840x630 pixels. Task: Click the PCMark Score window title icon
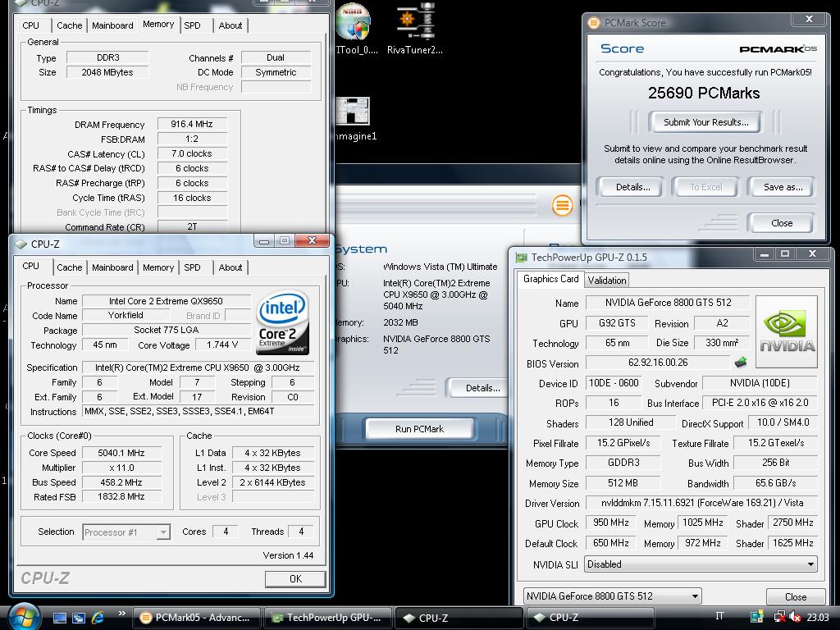coord(594,22)
